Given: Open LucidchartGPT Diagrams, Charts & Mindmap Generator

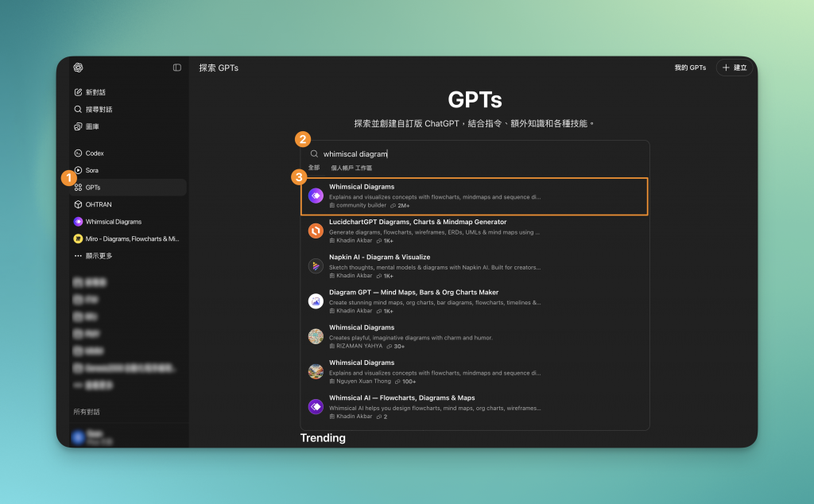Looking at the screenshot, I should [475, 231].
